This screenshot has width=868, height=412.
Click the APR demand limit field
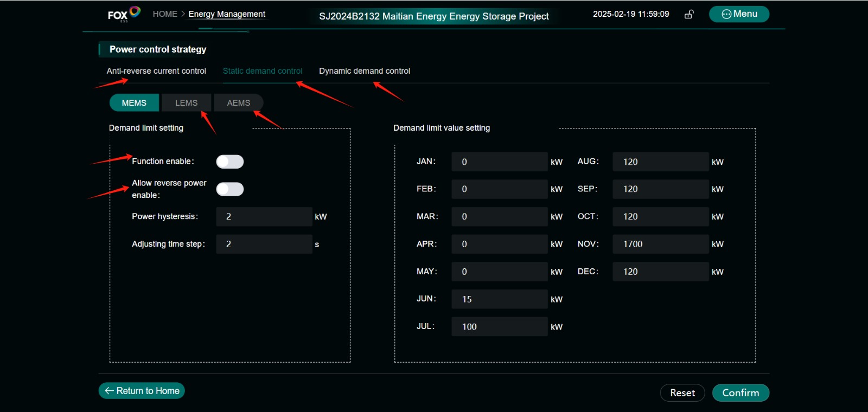point(500,244)
